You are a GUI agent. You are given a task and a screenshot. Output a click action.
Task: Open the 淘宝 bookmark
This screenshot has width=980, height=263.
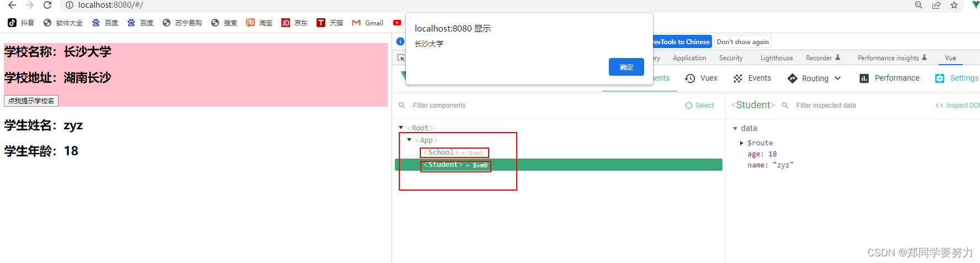(x=259, y=23)
